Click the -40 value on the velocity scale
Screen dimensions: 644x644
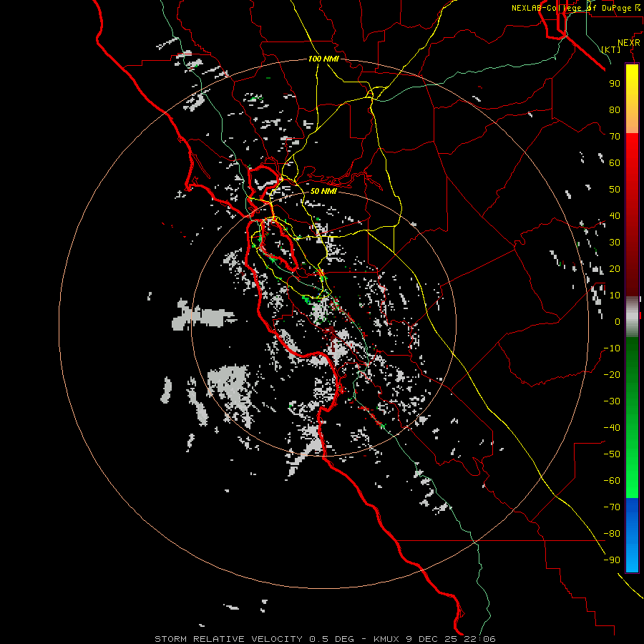click(612, 428)
